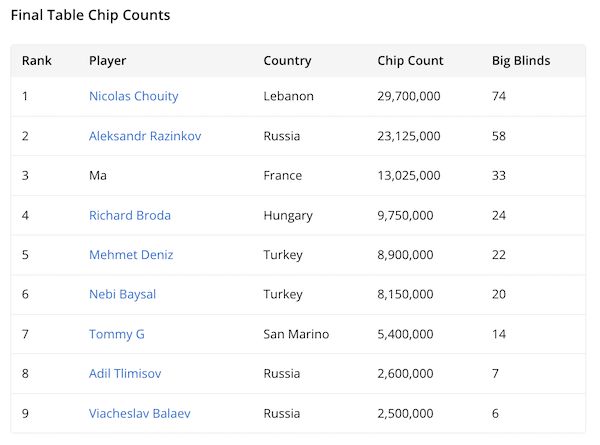Click the San Marino country cell
600x445 pixels.
pyautogui.click(x=296, y=334)
